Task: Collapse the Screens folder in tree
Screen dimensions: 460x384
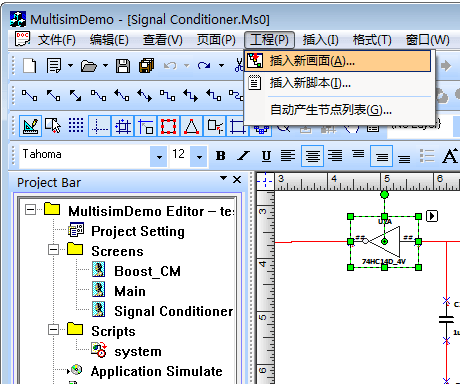Action: tap(53, 250)
